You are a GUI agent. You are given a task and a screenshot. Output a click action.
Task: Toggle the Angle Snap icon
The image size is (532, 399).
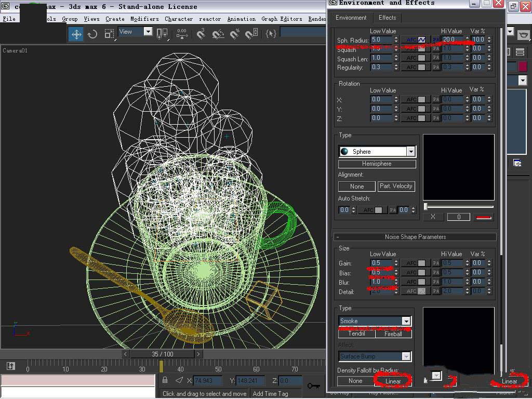218,34
